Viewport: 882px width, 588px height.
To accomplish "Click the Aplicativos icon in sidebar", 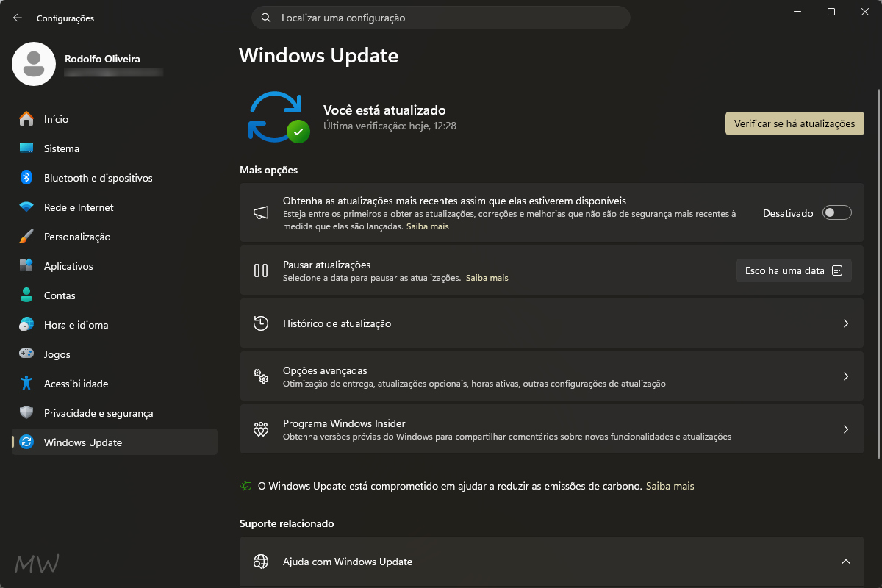I will tap(26, 266).
